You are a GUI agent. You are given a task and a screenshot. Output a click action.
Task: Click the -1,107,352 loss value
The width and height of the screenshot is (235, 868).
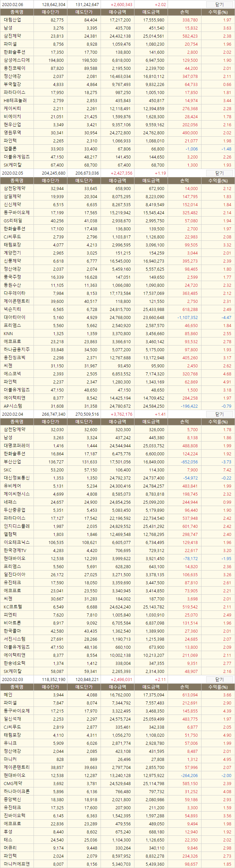(x=188, y=317)
